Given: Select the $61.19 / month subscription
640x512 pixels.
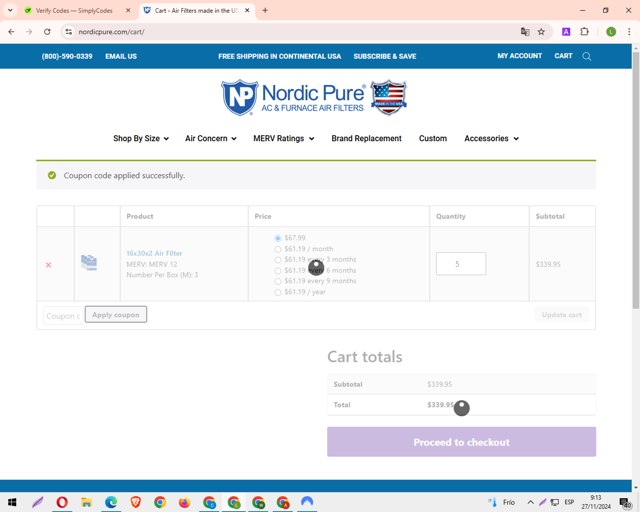Looking at the screenshot, I should point(278,249).
